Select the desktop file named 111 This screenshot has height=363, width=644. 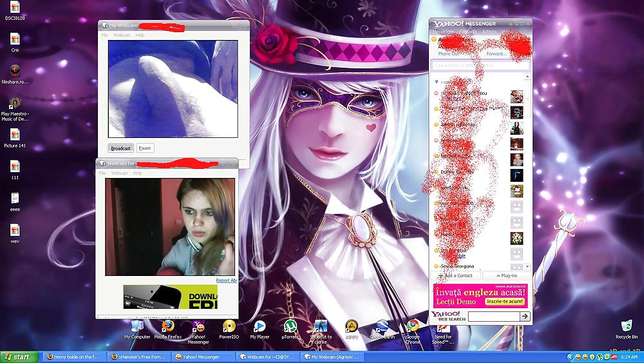[x=15, y=170]
